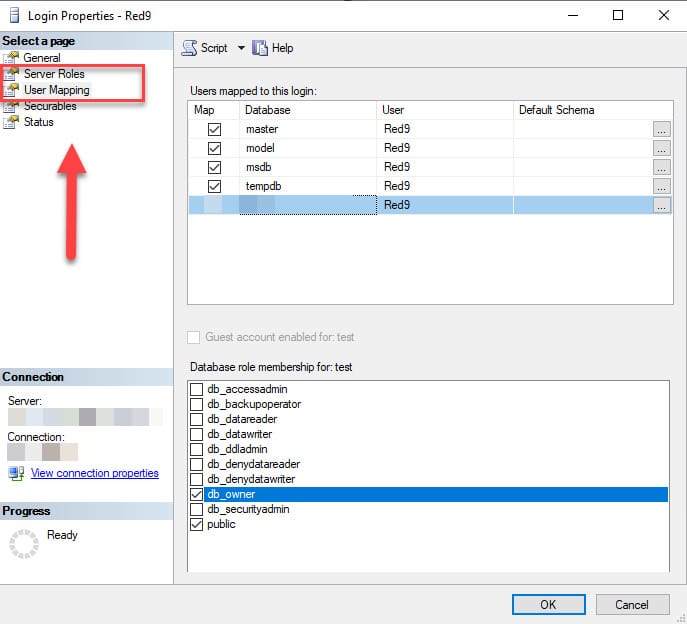The height and width of the screenshot is (624, 687).
Task: Check the db_denydatareader role
Action: 196,464
